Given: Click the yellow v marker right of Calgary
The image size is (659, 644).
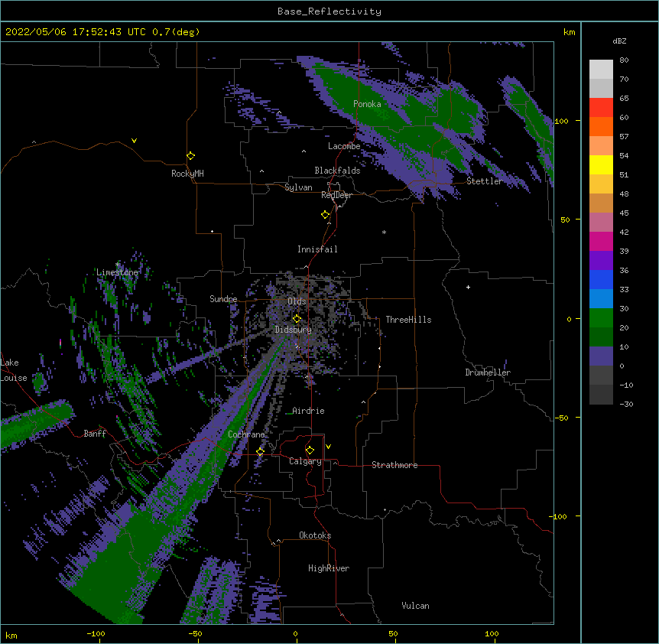Looking at the screenshot, I should tap(328, 447).
